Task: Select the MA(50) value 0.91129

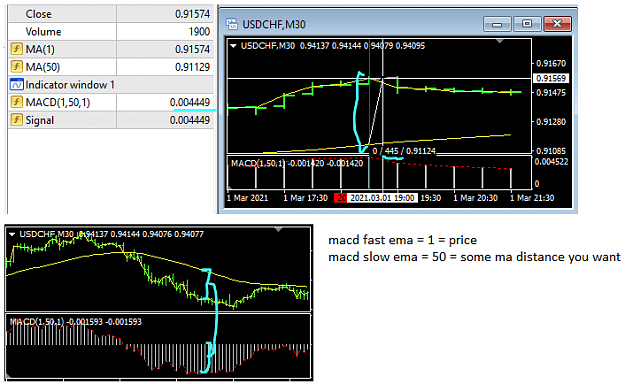Action: (x=192, y=67)
